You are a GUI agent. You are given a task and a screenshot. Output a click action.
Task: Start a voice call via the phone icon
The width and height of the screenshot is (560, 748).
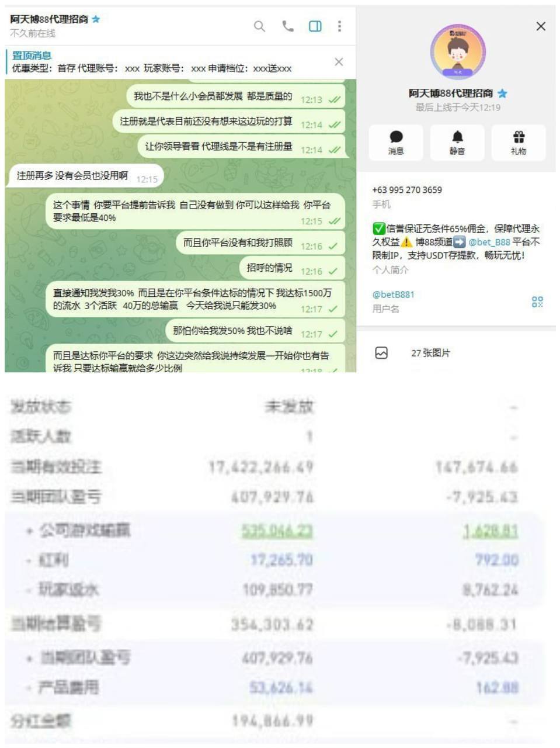click(x=287, y=26)
